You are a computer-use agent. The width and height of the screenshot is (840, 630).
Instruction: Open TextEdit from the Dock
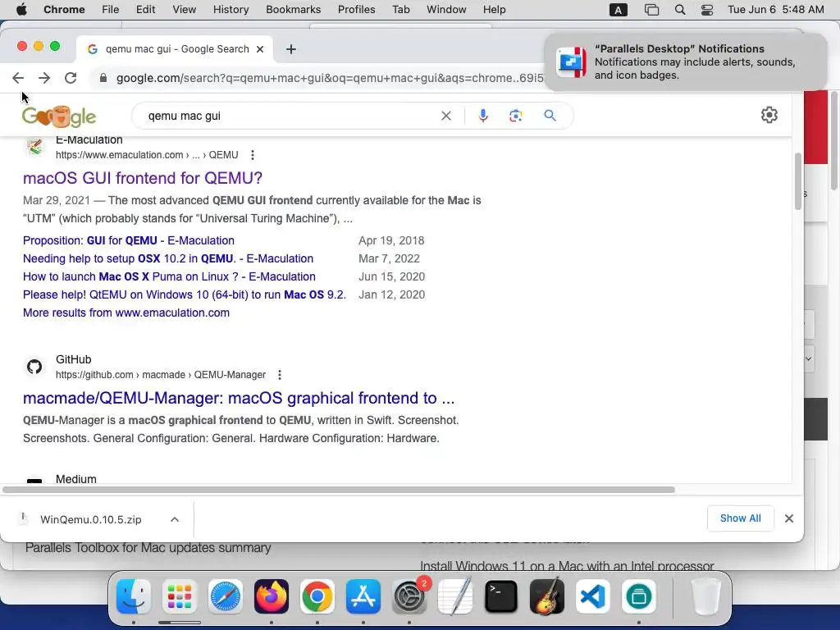coord(455,596)
